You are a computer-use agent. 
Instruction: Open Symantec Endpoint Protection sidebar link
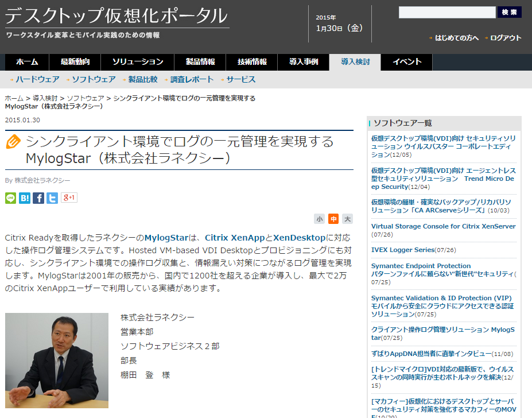pos(443,270)
